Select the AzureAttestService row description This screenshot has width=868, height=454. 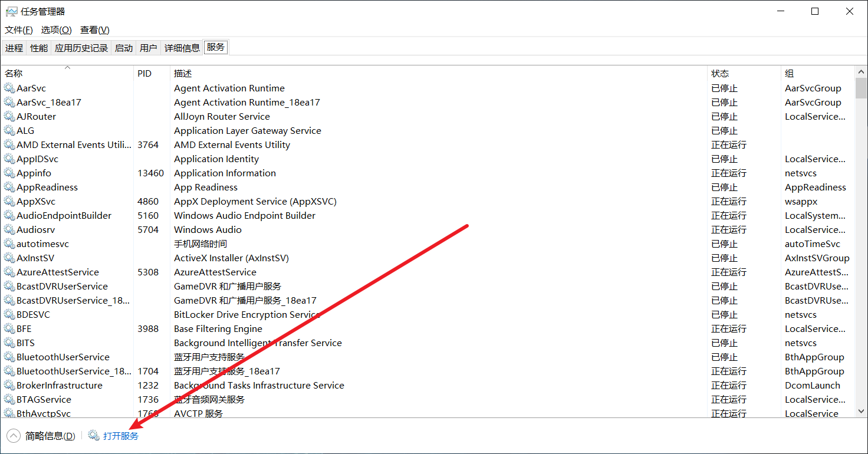point(215,272)
